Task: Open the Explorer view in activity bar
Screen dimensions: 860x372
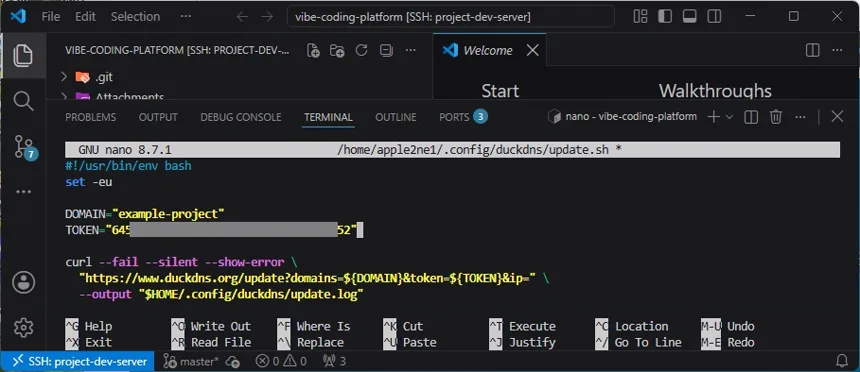Action: tap(22, 55)
